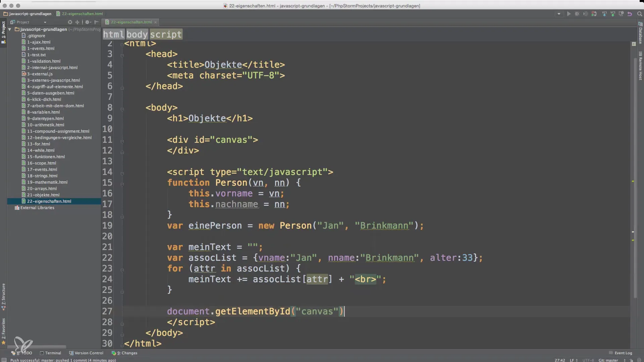Click the Debug bug icon
This screenshot has width=644, height=362.
(x=577, y=14)
